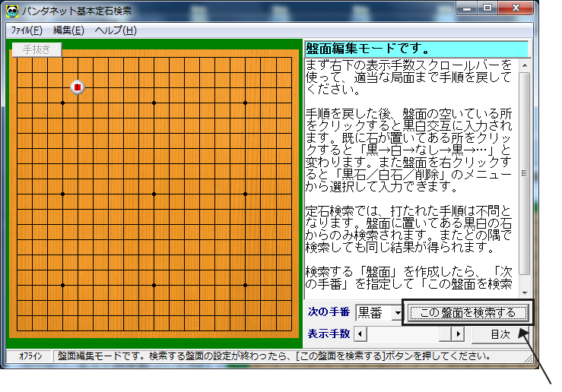Screen dimensions: 562x392
Task: Open the 次の手番 dropdown showing 黒番
Action: click(396, 312)
